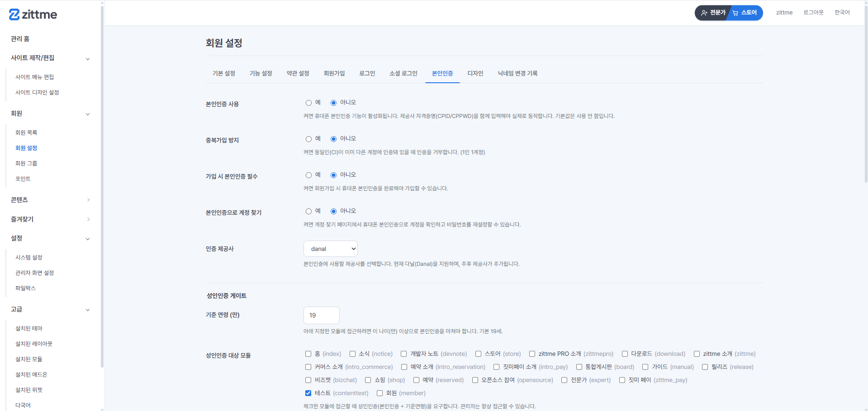Switch to the 기본 설정 tab

pyautogui.click(x=224, y=73)
